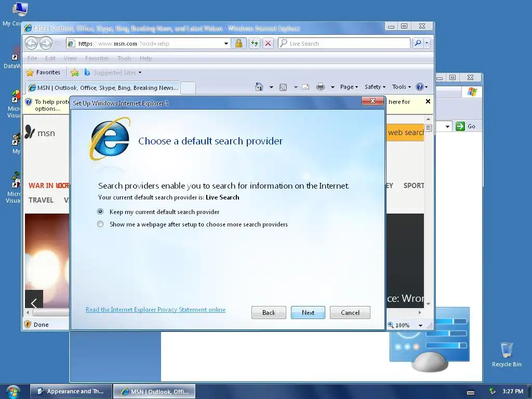
Task: Click the IE Back navigation arrow
Action: [x=32, y=44]
